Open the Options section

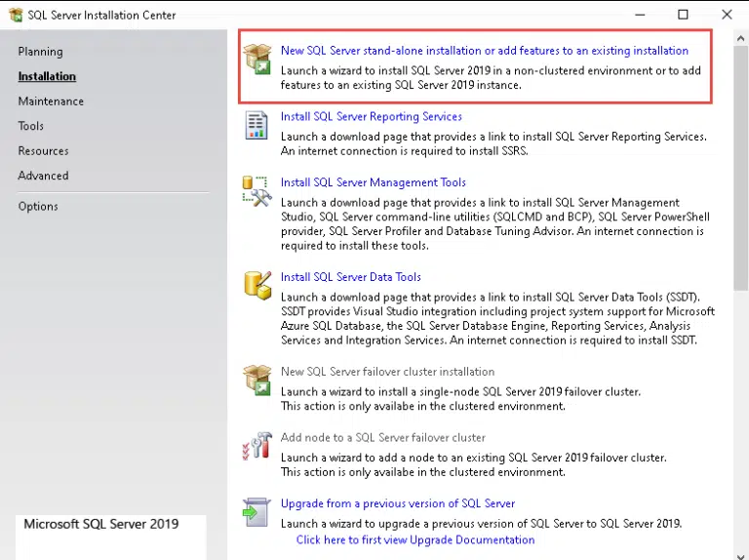click(x=38, y=207)
